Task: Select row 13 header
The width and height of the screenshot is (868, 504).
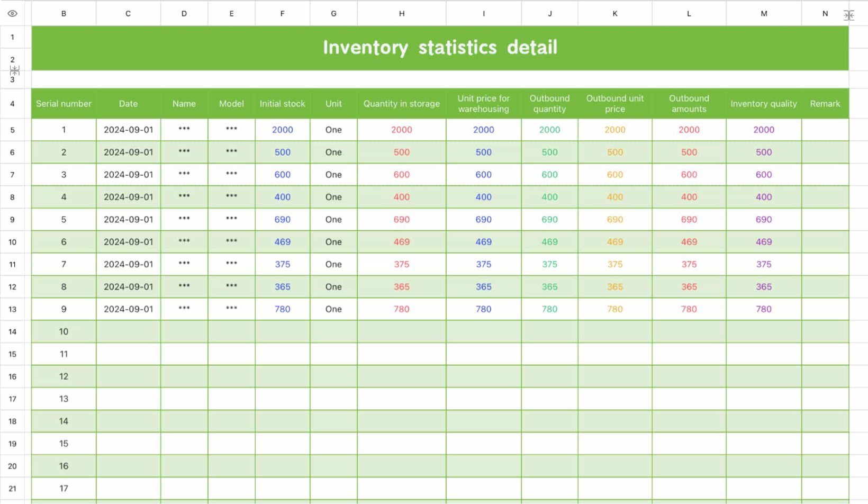Action: click(12, 309)
